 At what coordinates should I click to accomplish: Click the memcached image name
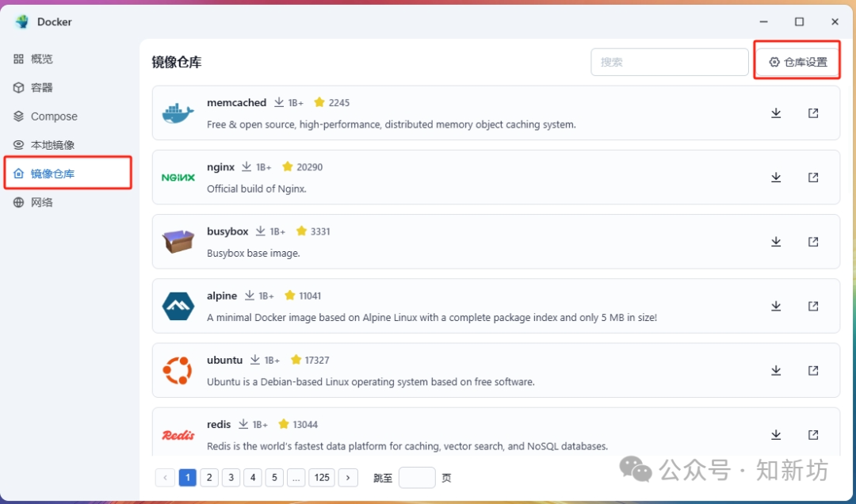click(236, 103)
